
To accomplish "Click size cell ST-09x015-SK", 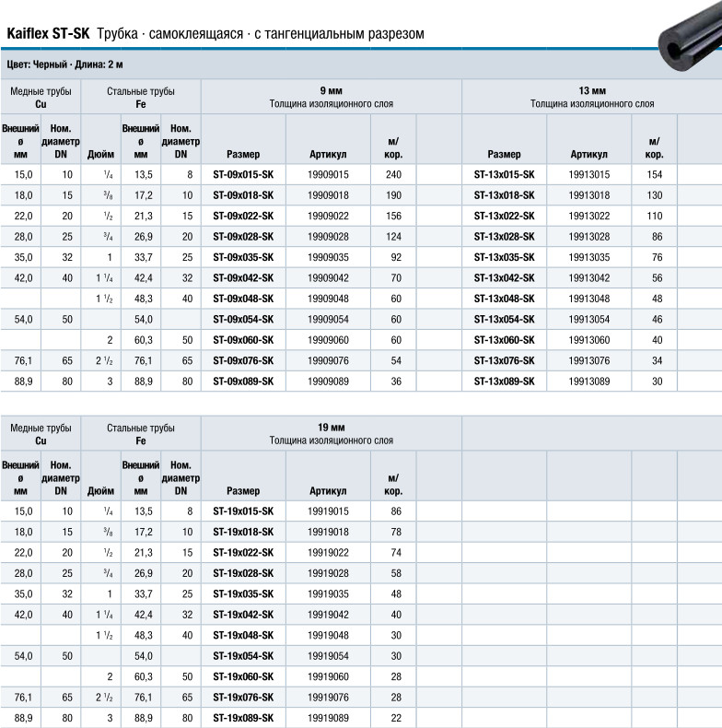I will 243,175.
